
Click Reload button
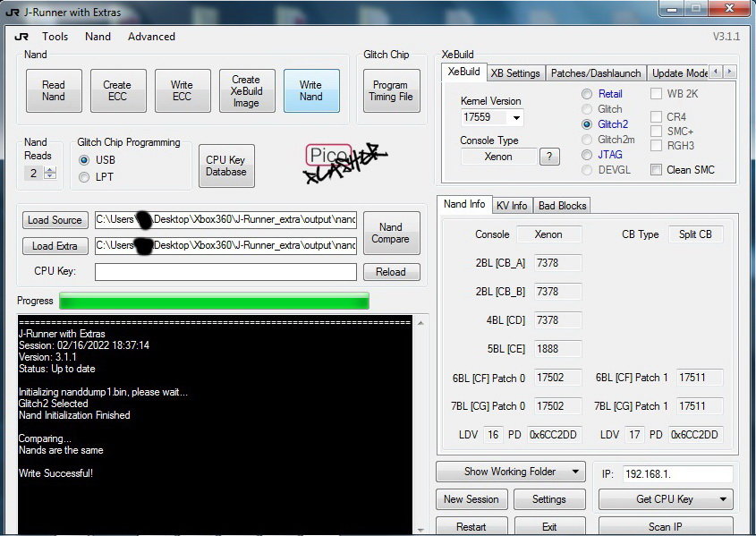coord(391,272)
